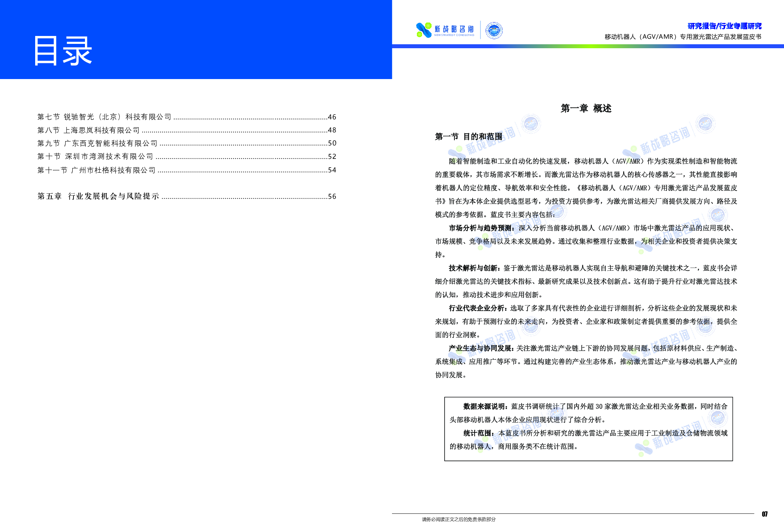Go to 第九节 广东西克智能科技有限公司 entry

click(x=98, y=143)
